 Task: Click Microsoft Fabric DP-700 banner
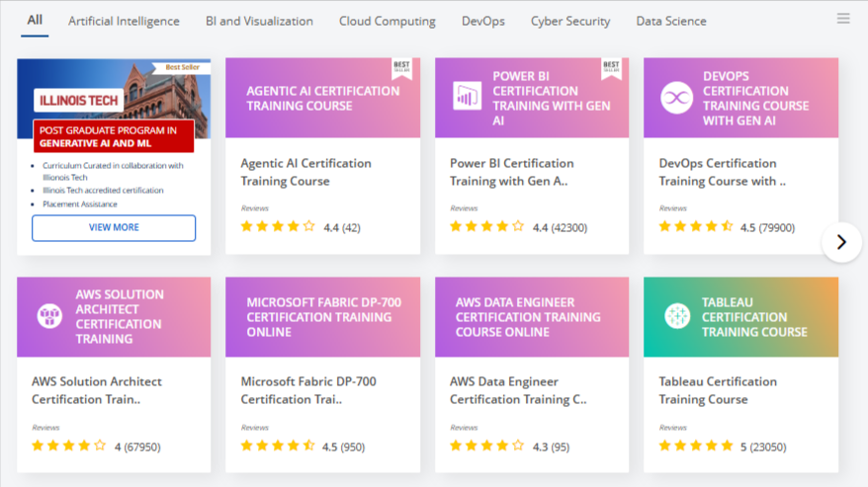pos(322,317)
